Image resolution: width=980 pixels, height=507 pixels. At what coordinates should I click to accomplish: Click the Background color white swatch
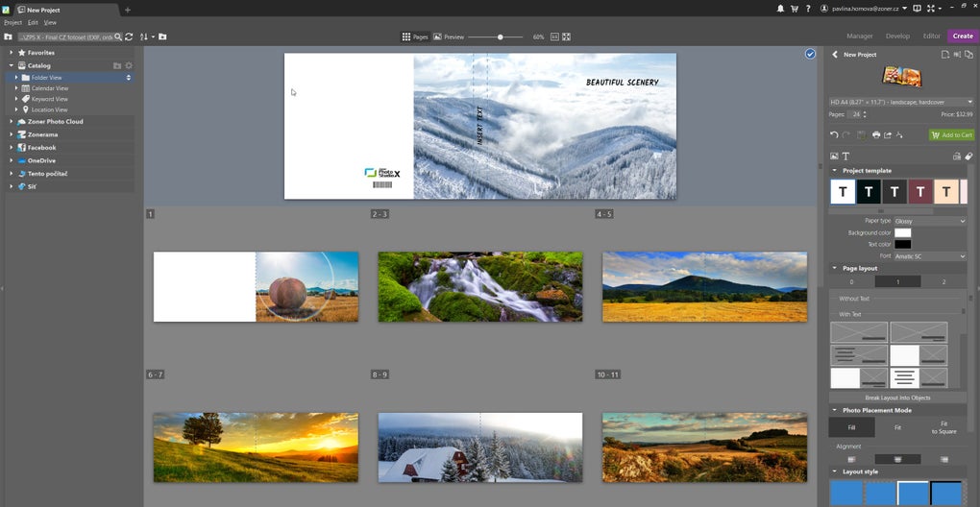coord(902,233)
